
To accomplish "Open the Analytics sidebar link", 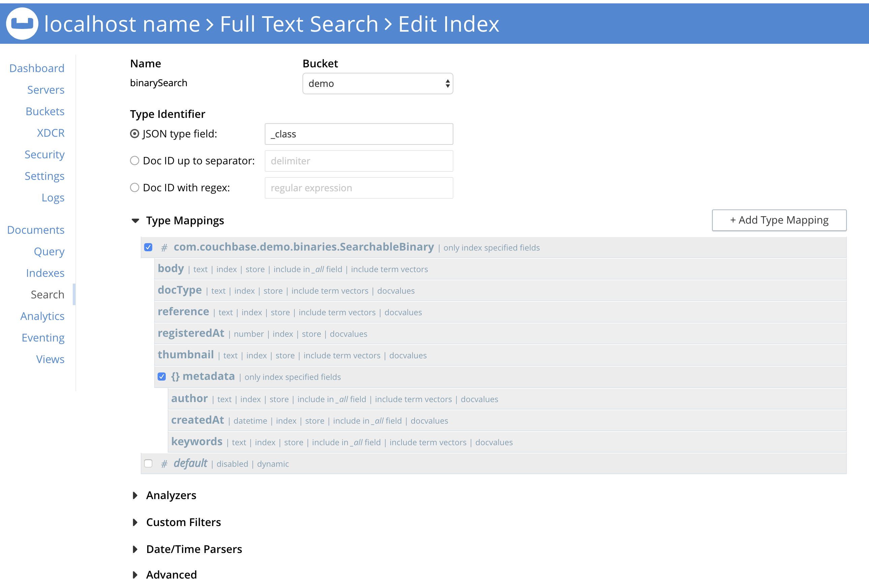I will click(x=42, y=316).
